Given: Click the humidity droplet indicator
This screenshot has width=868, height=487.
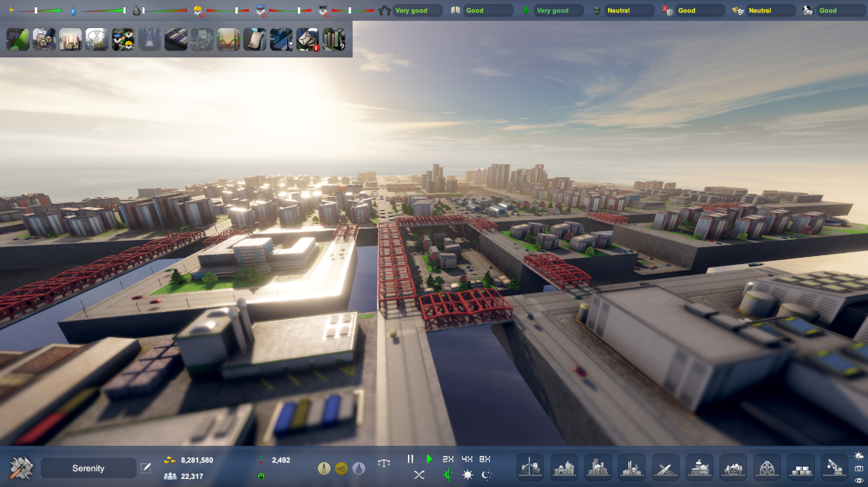Looking at the screenshot, I should pos(359,468).
